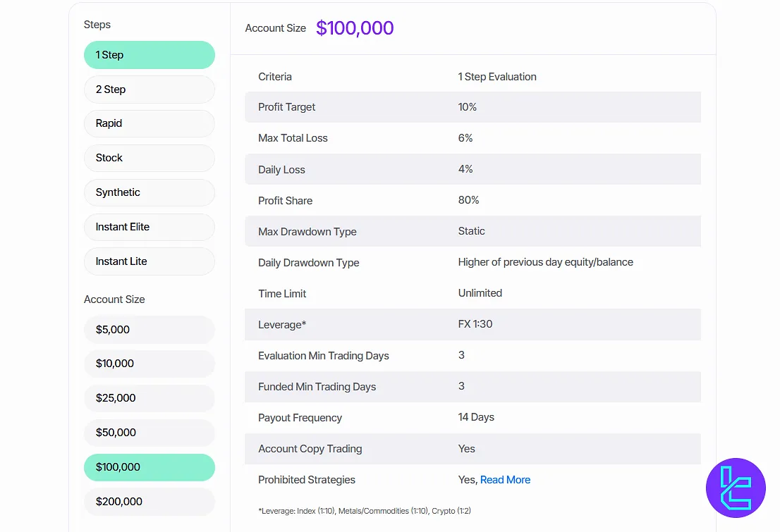The image size is (780, 532).
Task: Switch to the $50,000 account size
Action: coord(149,433)
